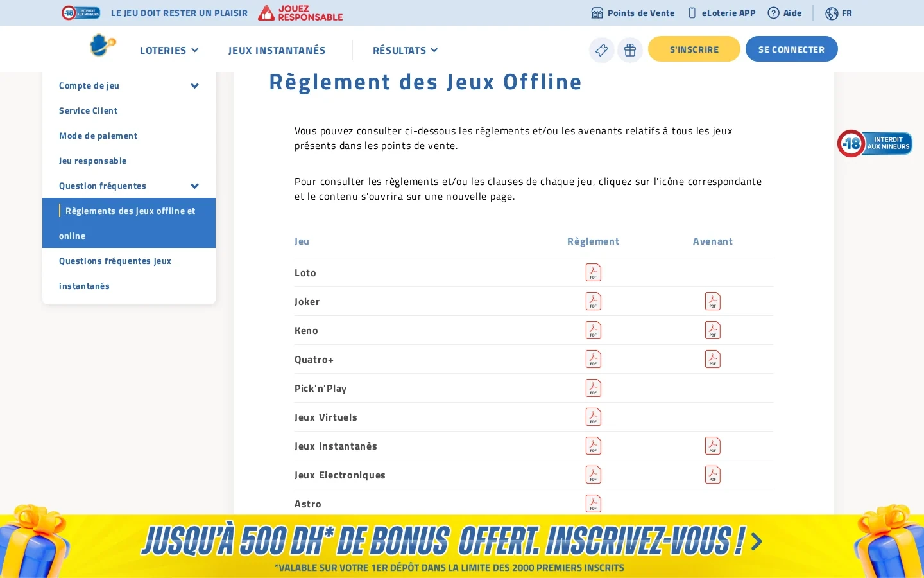Open the Quatro+ règlement PDF icon
The width and height of the screenshot is (924, 578).
coord(594,359)
